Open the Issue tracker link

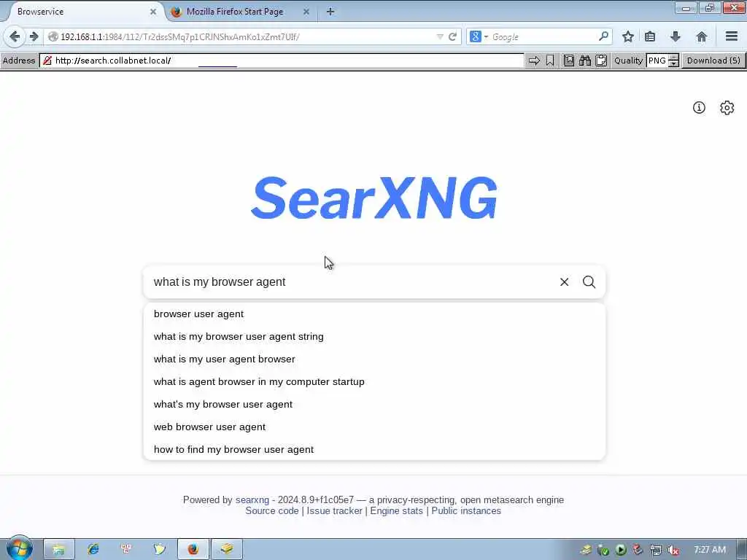(x=334, y=511)
